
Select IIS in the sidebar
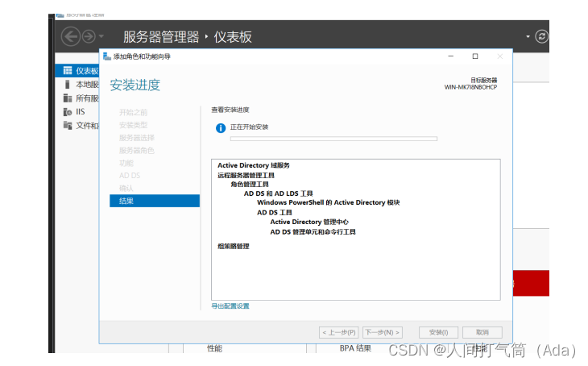click(81, 112)
